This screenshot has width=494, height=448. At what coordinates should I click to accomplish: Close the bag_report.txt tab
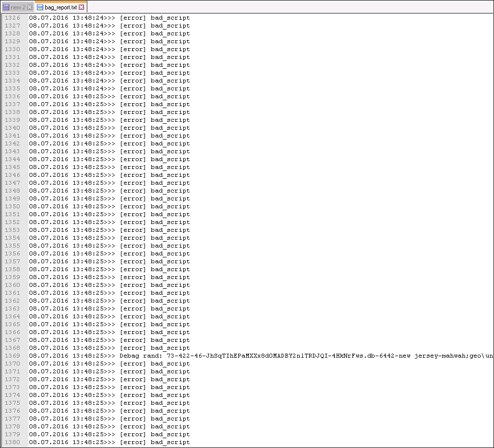click(81, 7)
